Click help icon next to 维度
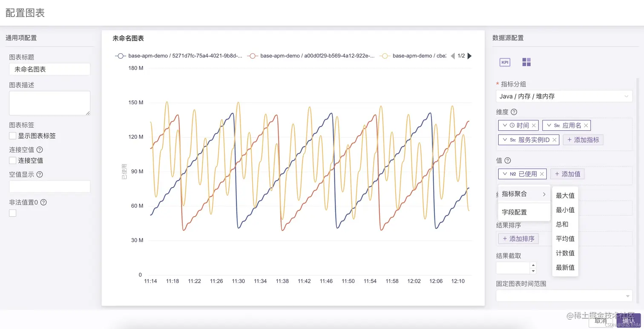Screen dimensions: 644x329 coord(514,112)
